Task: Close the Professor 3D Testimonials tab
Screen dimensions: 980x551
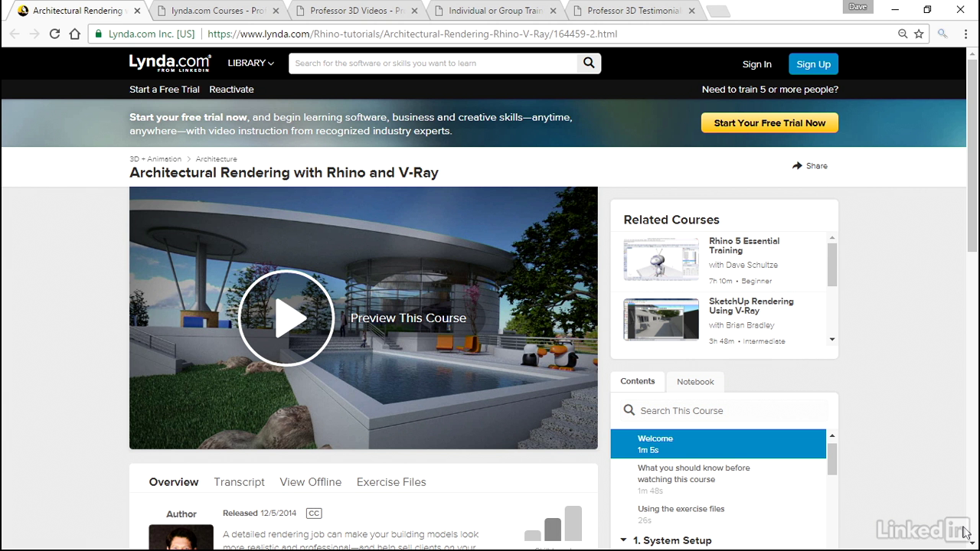Action: tap(691, 11)
